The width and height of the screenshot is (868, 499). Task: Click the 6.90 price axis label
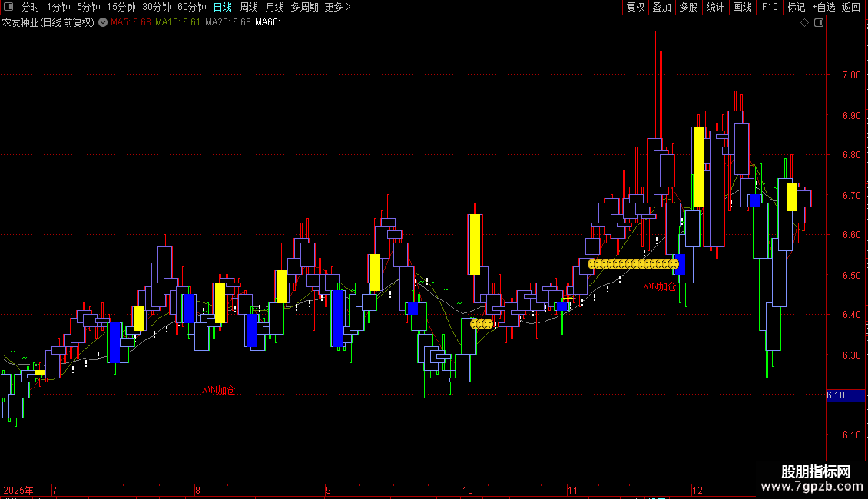(851, 116)
